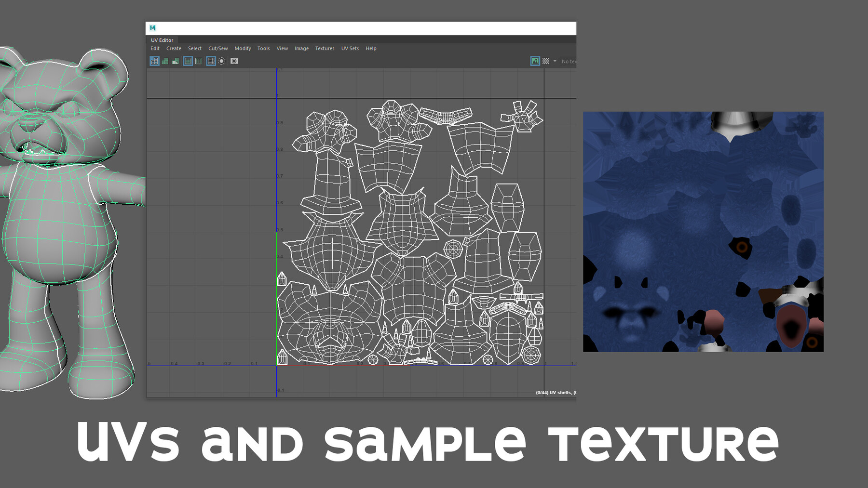Toggle the display image button on the right
Image resolution: width=868 pixels, height=488 pixels.
[535, 61]
